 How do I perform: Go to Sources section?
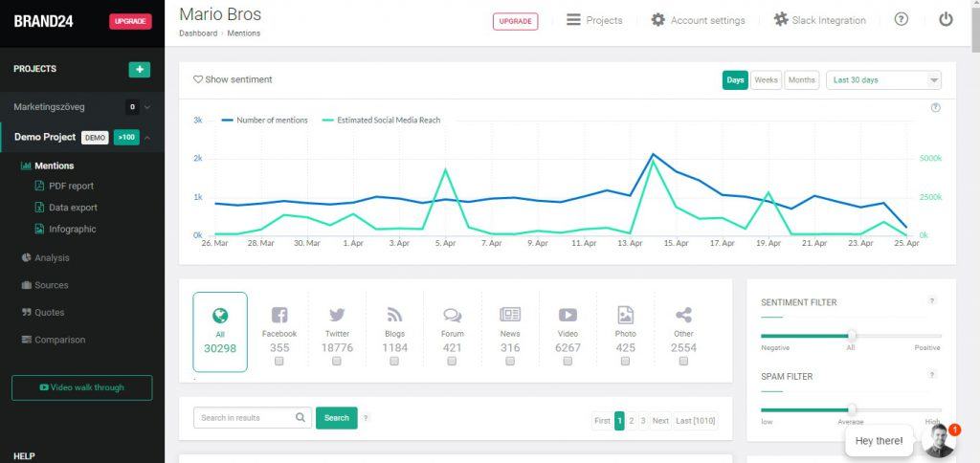tap(44, 285)
